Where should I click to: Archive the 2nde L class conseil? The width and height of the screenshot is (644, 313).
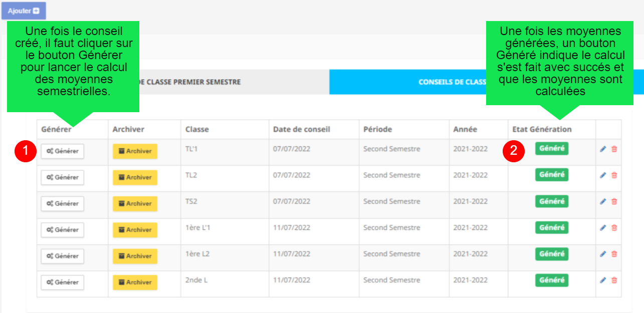click(x=135, y=282)
